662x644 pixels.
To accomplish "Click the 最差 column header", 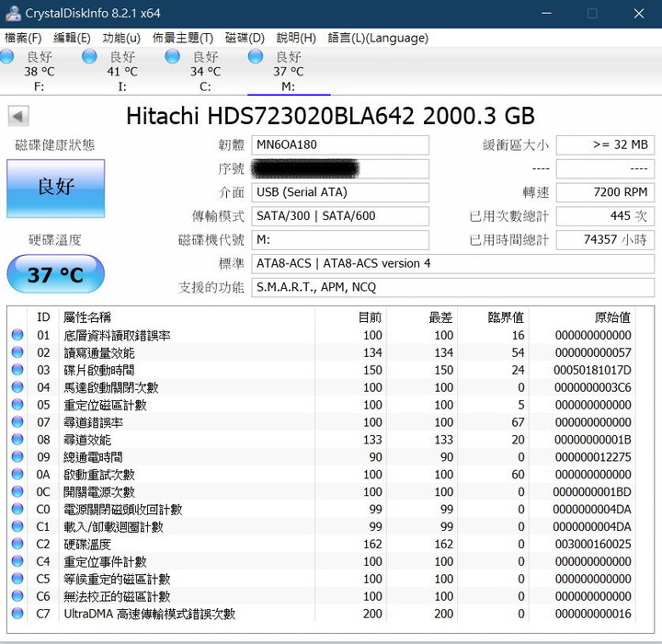I will click(440, 316).
